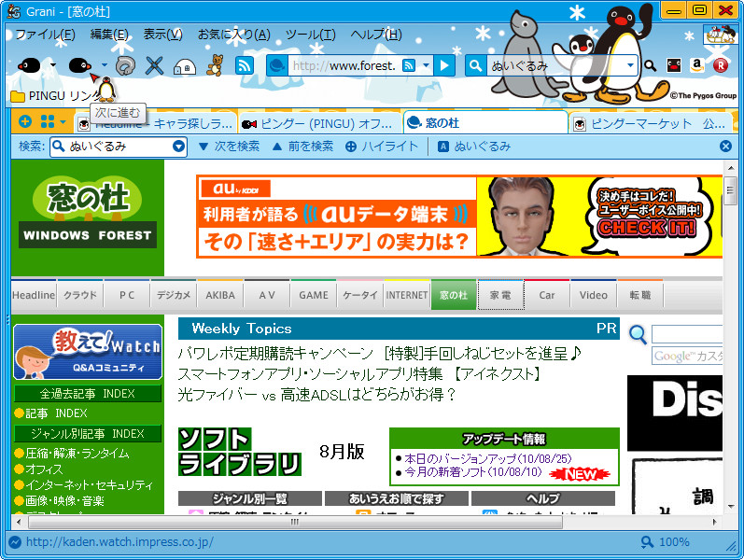Click the 窓の杜 WINDOWS FOREST logo

coord(88,212)
